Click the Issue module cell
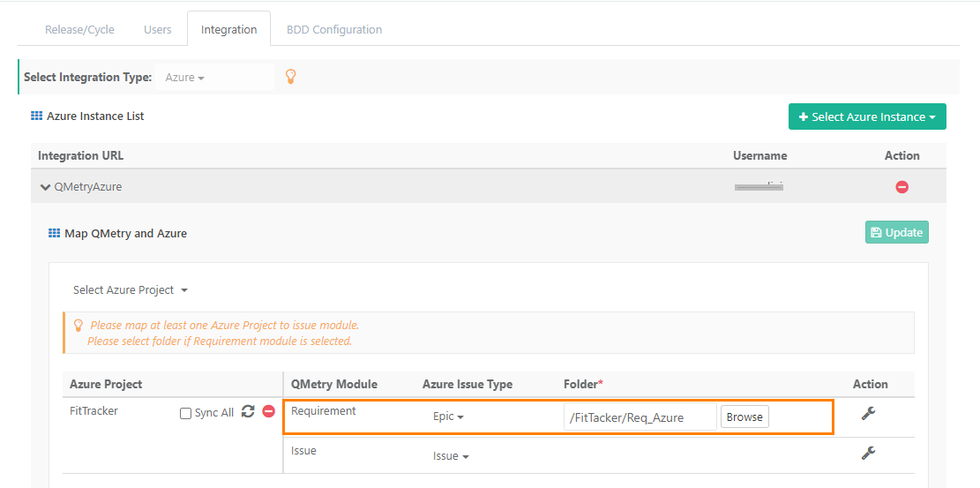 pyautogui.click(x=303, y=450)
